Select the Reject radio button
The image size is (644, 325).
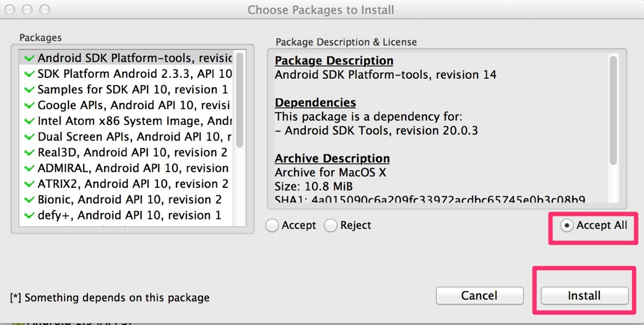331,226
